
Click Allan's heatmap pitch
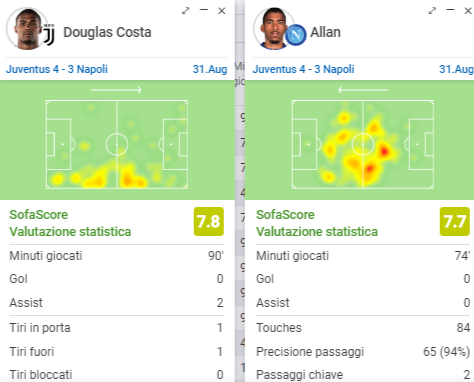363,144
